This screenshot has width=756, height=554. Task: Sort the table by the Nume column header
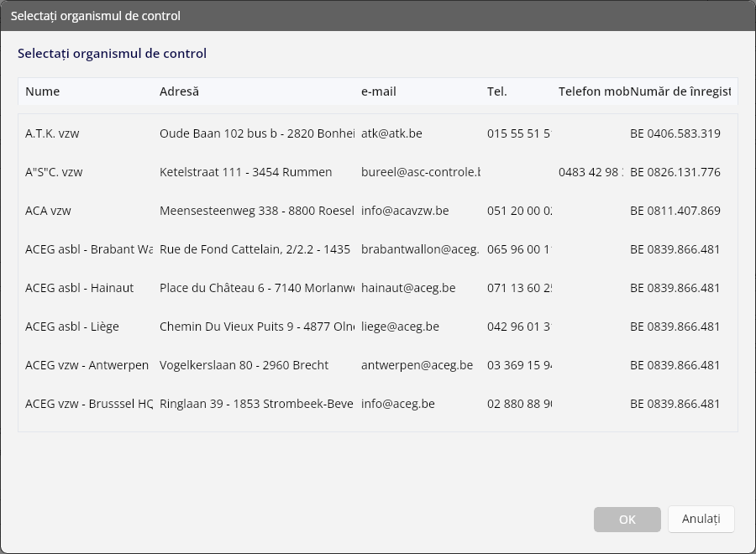pyautogui.click(x=43, y=91)
